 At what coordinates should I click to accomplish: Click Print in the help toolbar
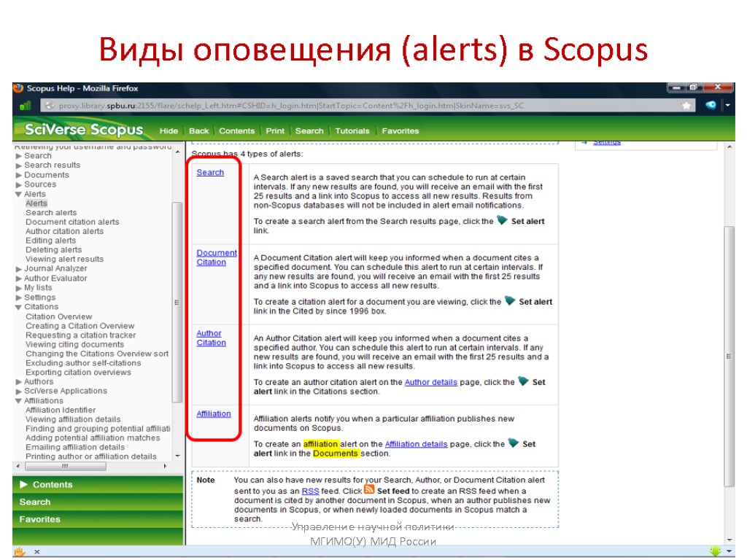point(275,131)
